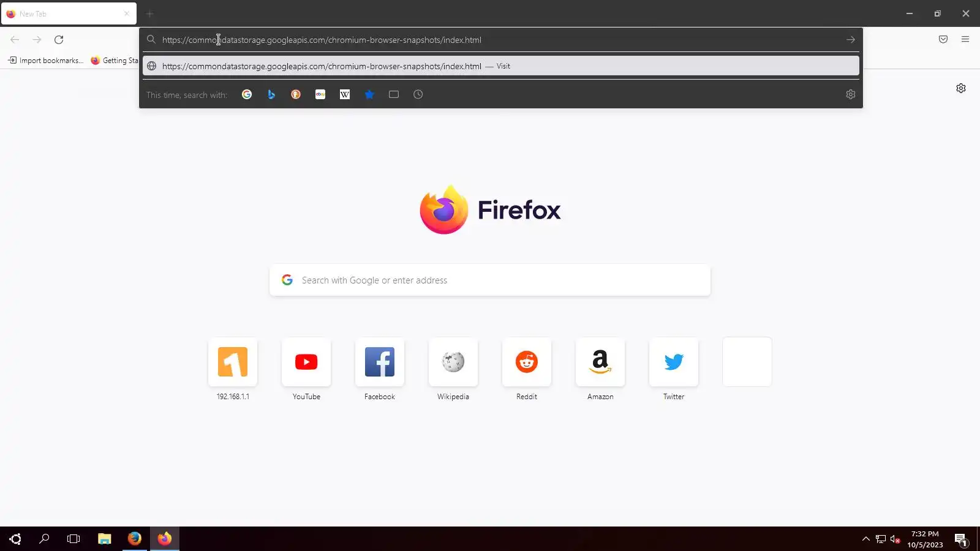The width and height of the screenshot is (980, 551).
Task: Click the empty shortcut tile placeholder
Action: point(747,362)
